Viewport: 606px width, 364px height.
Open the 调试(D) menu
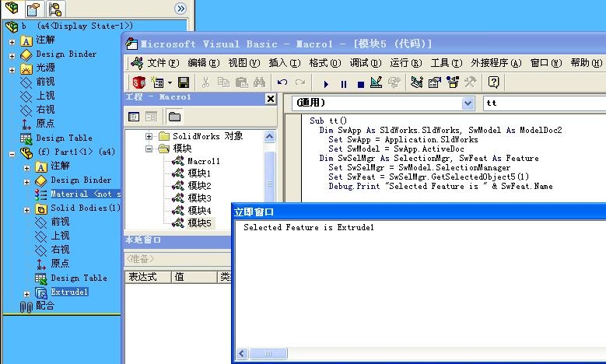tap(365, 62)
